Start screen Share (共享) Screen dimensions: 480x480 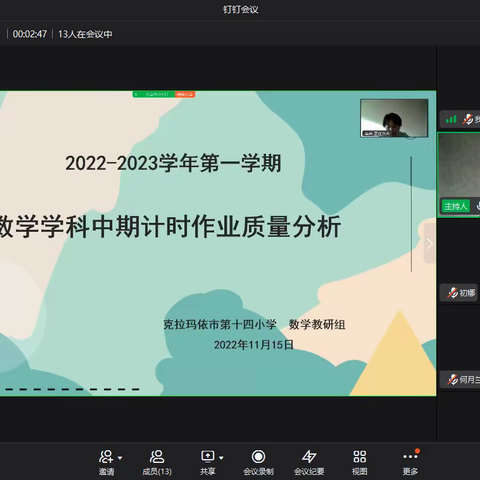coord(207,461)
